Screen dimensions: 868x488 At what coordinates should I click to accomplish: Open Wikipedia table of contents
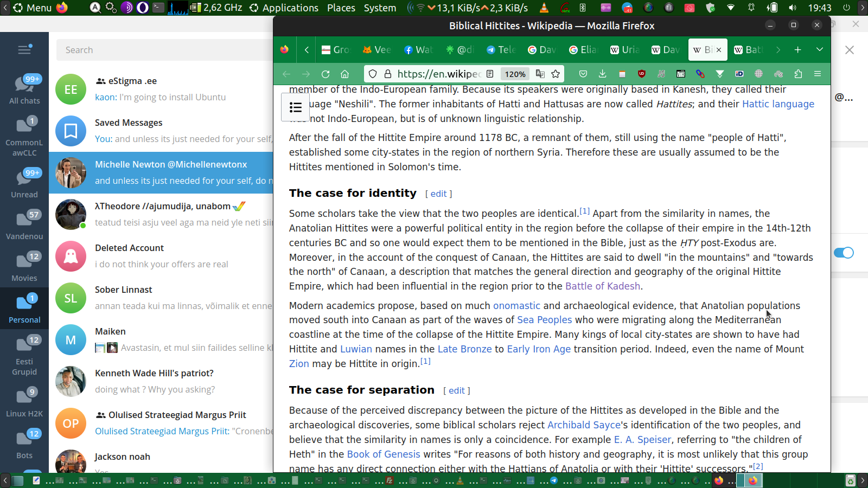[296, 107]
